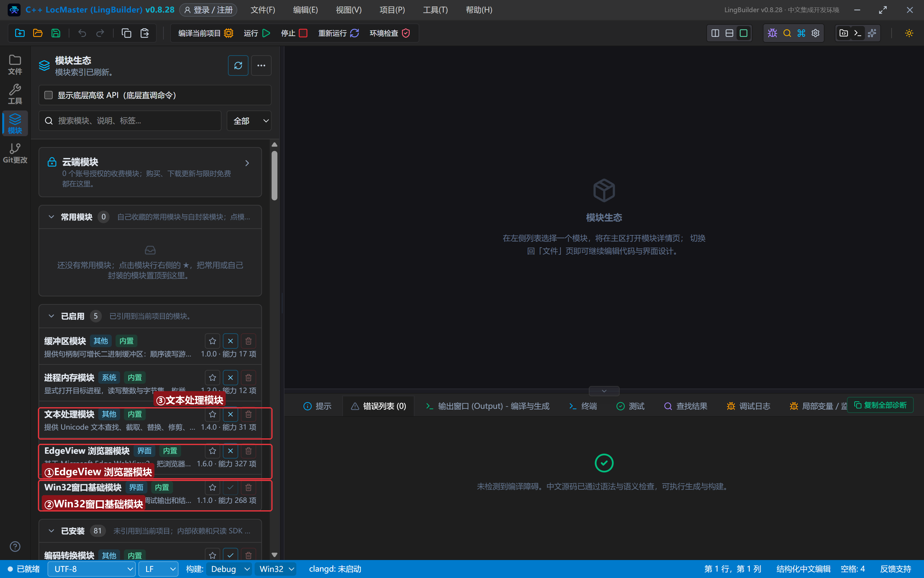Click the new project folder-plus icon
The width and height of the screenshot is (924, 578).
pos(20,33)
